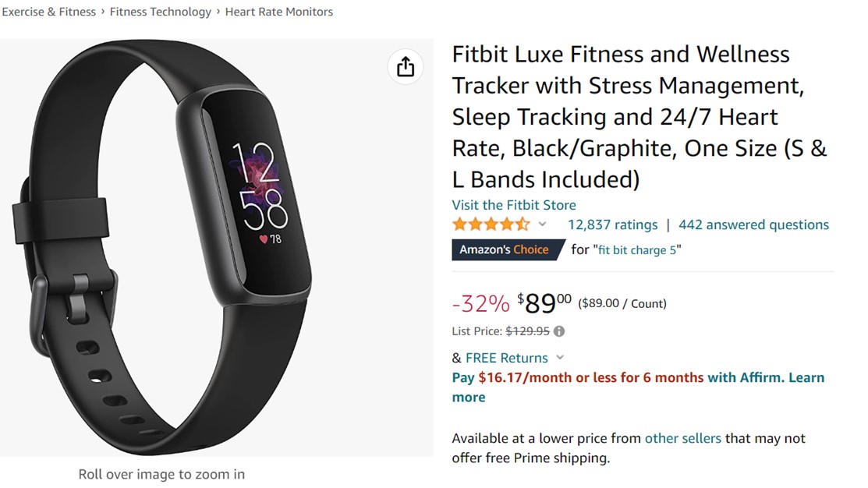This screenshot has width=868, height=488.
Task: Click the List Price info icon
Action: (559, 331)
